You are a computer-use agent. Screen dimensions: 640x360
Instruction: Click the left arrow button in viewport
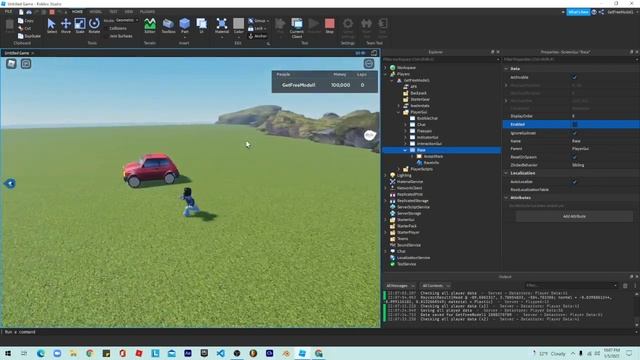pyautogui.click(x=10, y=183)
